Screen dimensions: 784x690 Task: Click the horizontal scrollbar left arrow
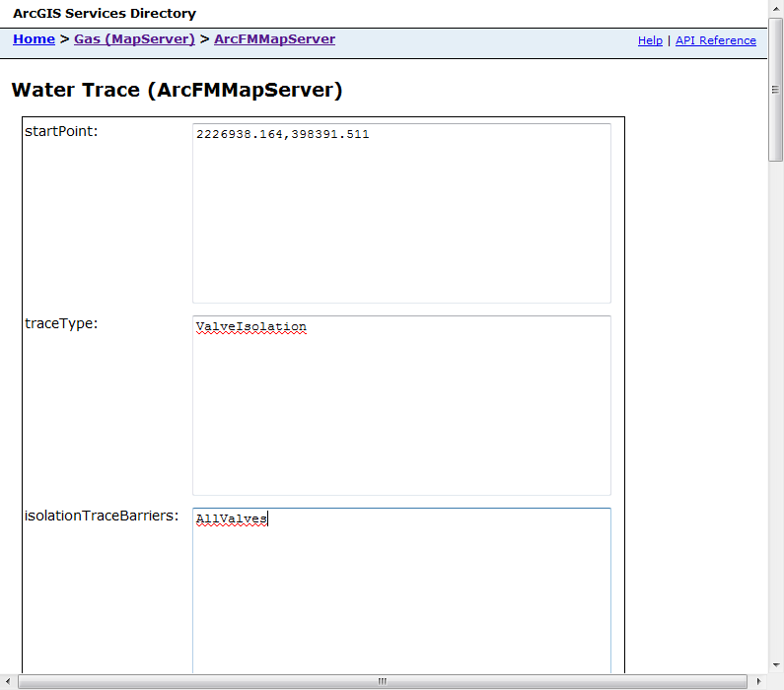tap(8, 681)
